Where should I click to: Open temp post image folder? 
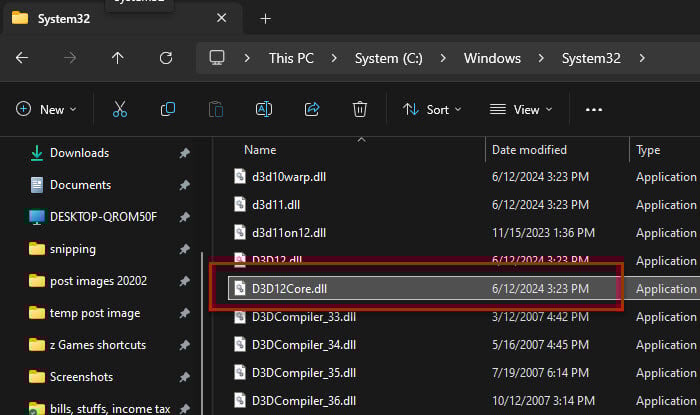[x=95, y=313]
